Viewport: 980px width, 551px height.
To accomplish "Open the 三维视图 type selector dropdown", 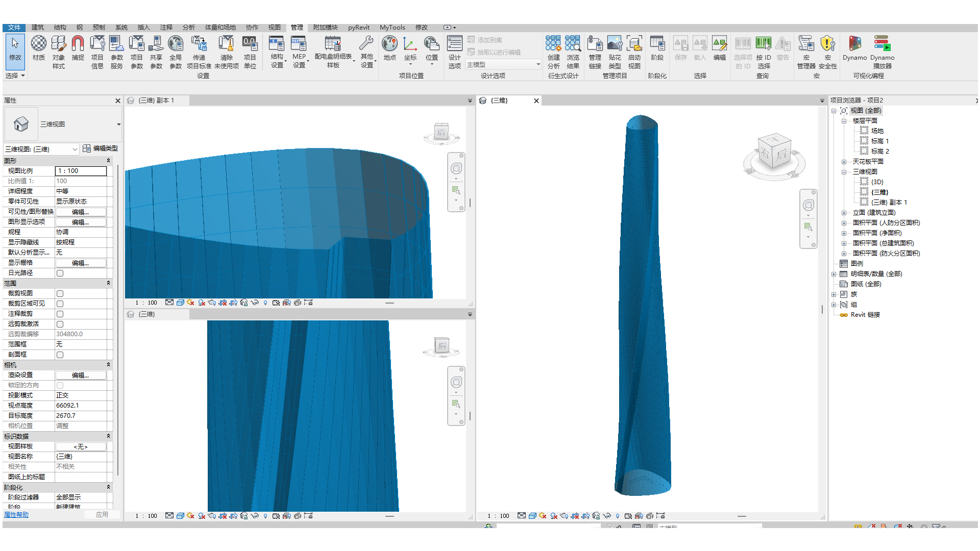I will tap(118, 124).
